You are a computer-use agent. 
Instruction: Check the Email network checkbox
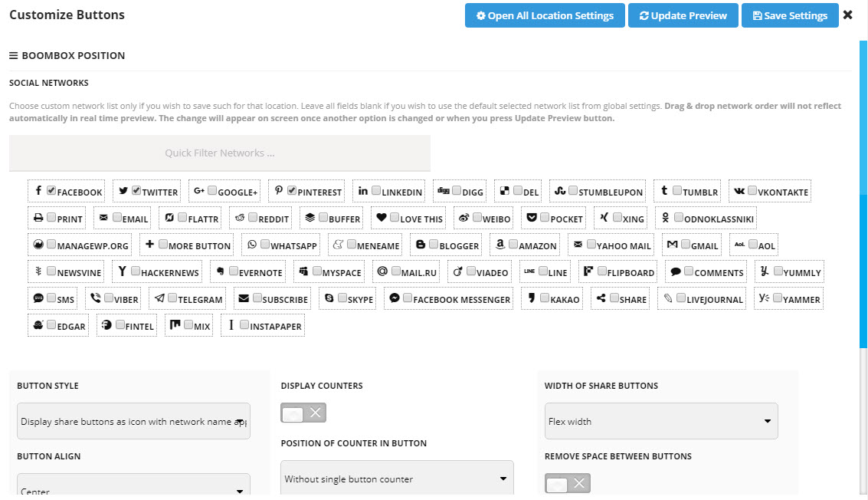point(116,217)
